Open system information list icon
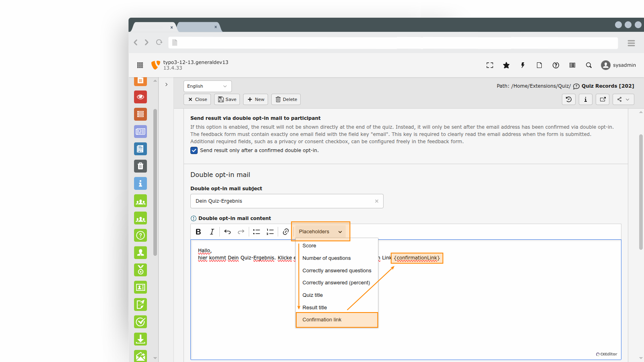This screenshot has width=644, height=362. (572, 65)
